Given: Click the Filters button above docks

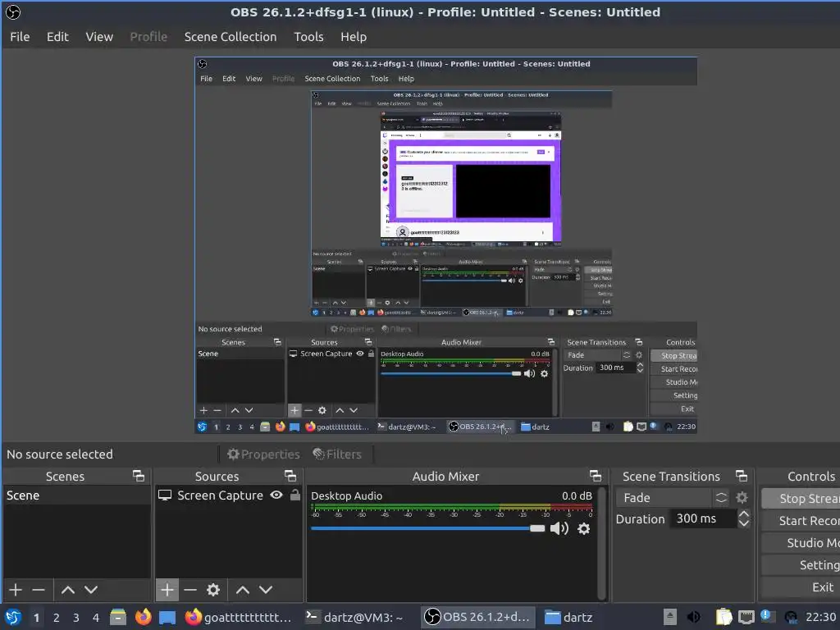Looking at the screenshot, I should click(337, 454).
